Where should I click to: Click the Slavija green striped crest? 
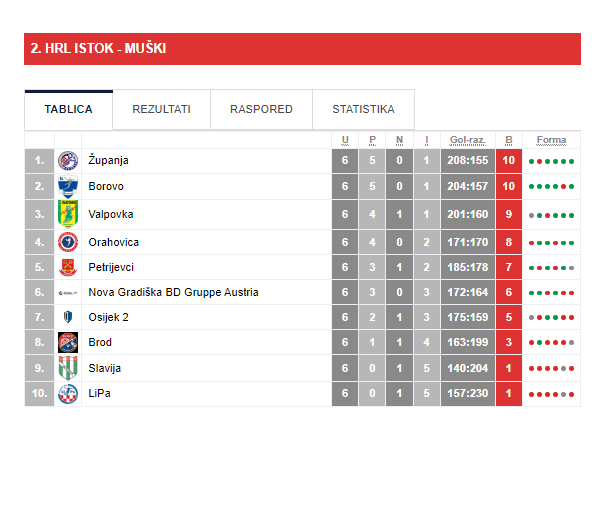[68, 368]
